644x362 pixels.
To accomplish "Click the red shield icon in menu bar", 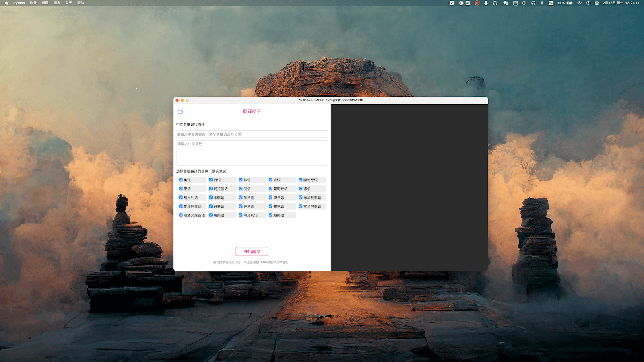I will [x=477, y=3].
